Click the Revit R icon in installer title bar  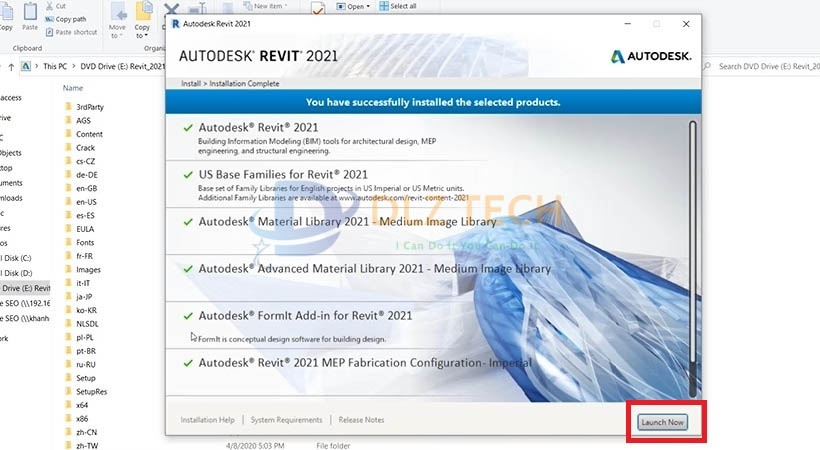click(x=175, y=24)
